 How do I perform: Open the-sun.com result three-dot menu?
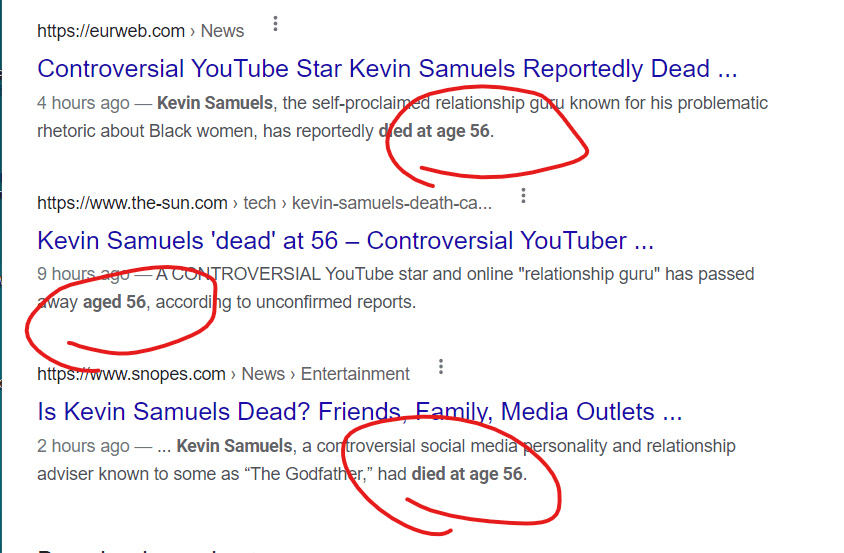(x=523, y=197)
